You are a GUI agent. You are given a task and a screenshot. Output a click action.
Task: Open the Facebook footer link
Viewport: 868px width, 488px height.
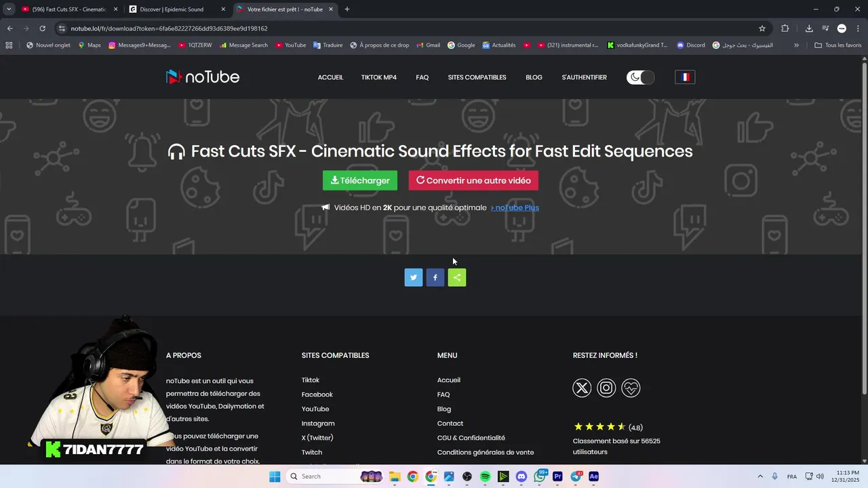pos(317,394)
